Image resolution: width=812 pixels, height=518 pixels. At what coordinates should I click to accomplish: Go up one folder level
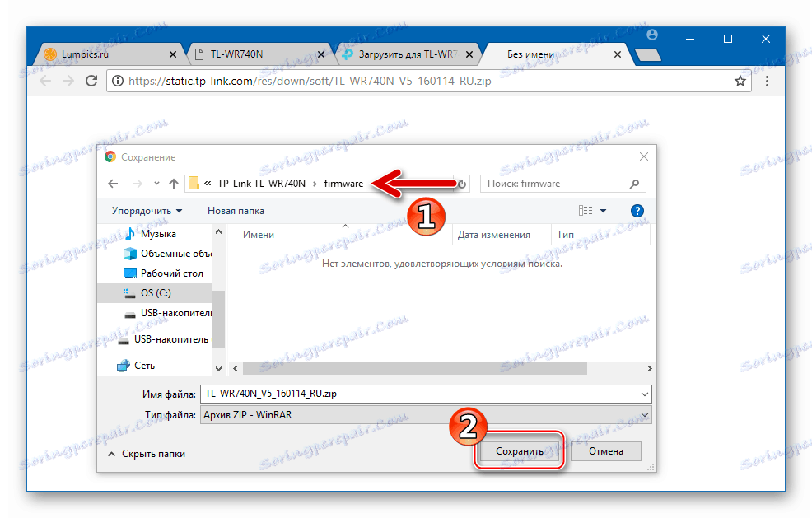click(174, 184)
